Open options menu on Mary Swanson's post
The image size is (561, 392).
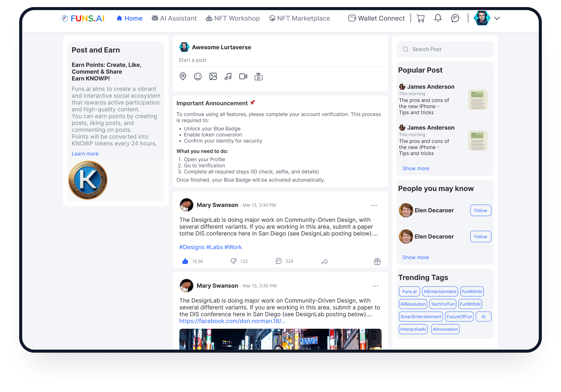click(x=374, y=205)
